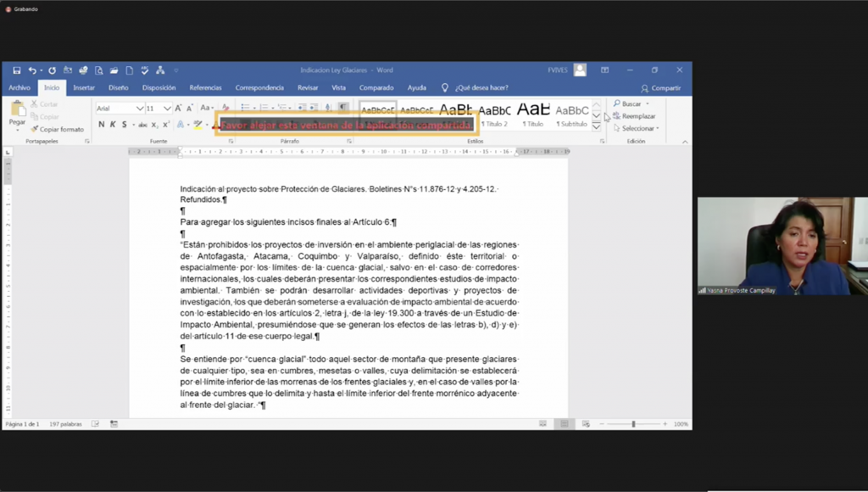This screenshot has height=492, width=868.
Task: Open ribbon display options icon
Action: (605, 70)
